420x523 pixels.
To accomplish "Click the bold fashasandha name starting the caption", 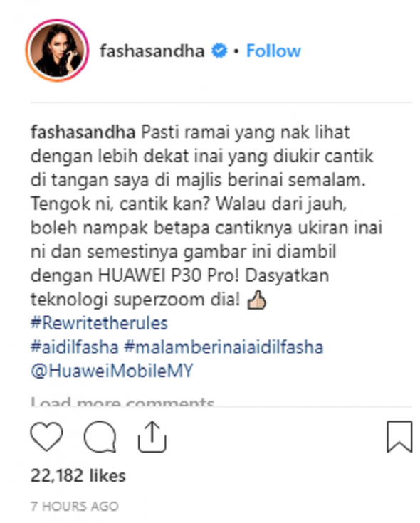I will 83,132.
